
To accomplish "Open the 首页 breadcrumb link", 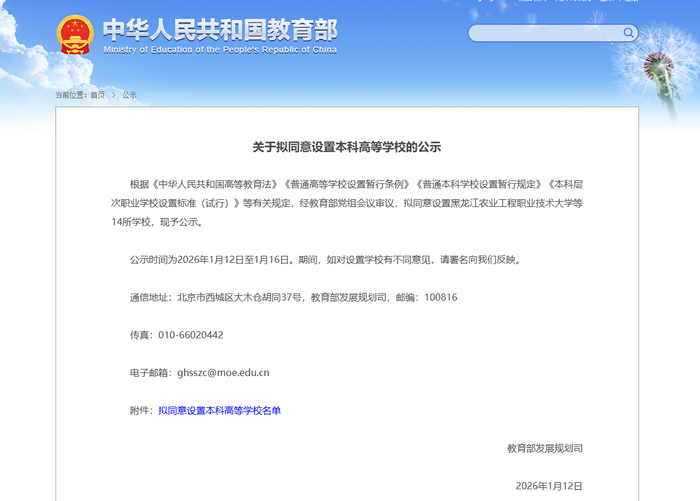I will point(98,95).
